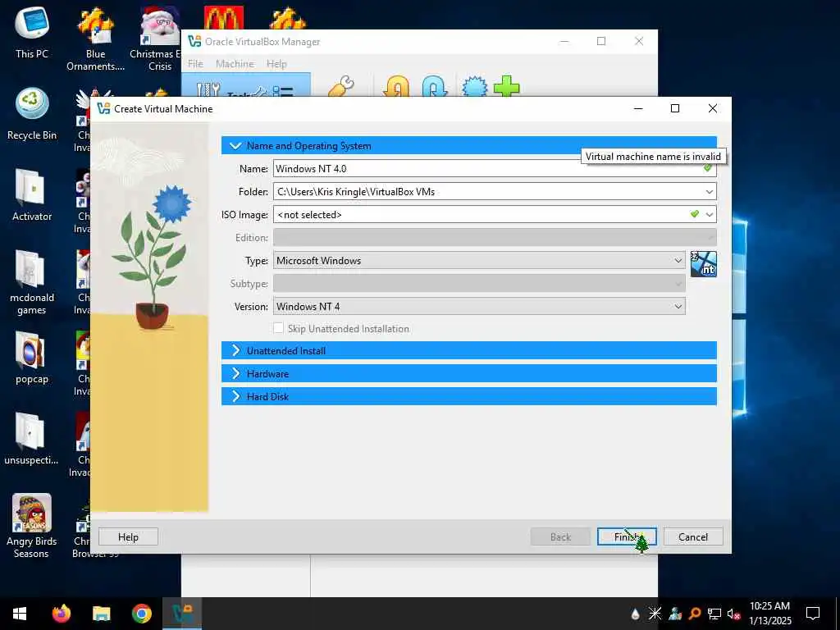
Task: Open File Explorer from the taskbar
Action: [x=101, y=614]
